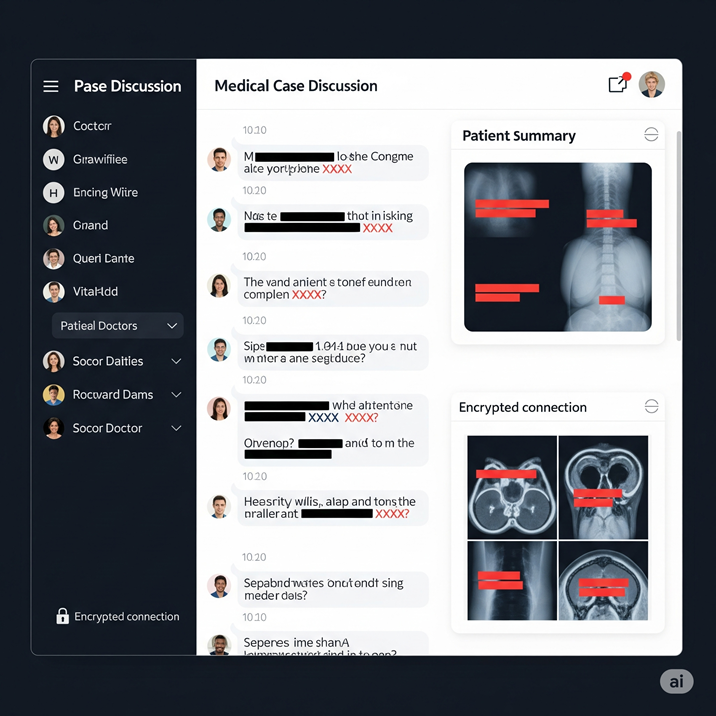Click the Rocvard Dams avatar
Viewport: 716px width, 716px height.
[54, 395]
